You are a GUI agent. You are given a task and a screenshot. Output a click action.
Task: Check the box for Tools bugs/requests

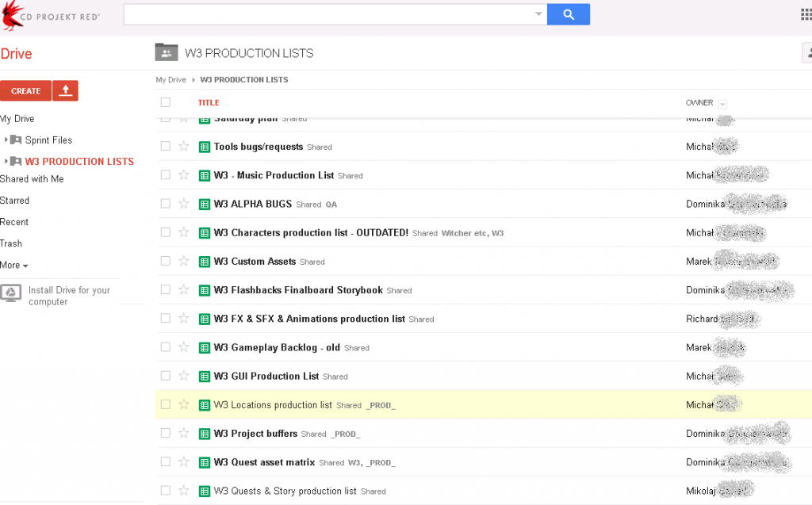point(165,146)
